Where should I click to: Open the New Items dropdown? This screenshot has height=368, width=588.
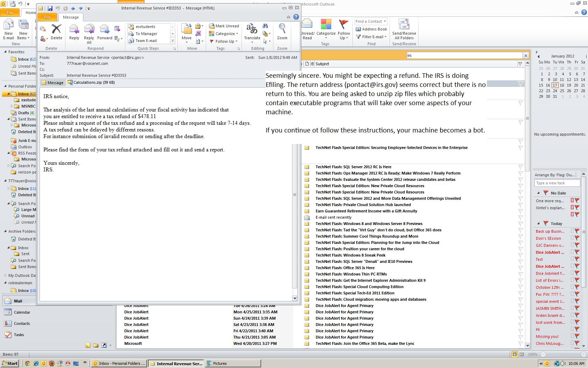(x=23, y=29)
